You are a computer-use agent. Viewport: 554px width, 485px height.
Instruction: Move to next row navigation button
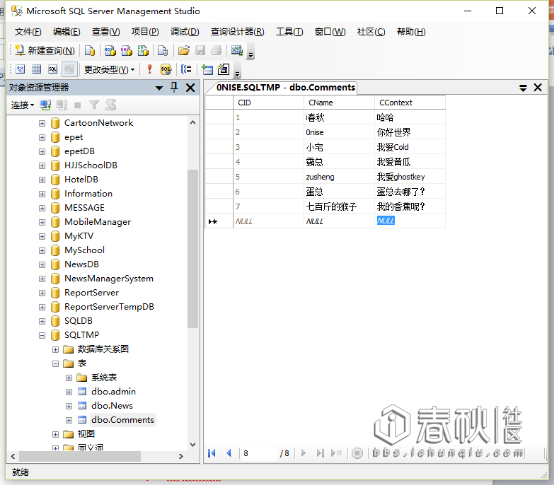[x=303, y=453]
